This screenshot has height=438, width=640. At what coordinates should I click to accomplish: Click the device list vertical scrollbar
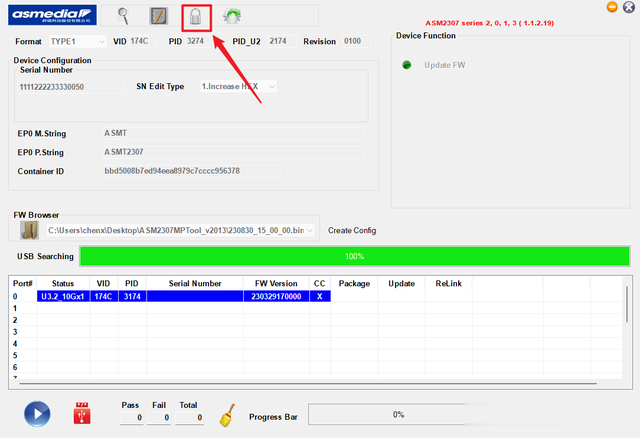pyautogui.click(x=627, y=304)
